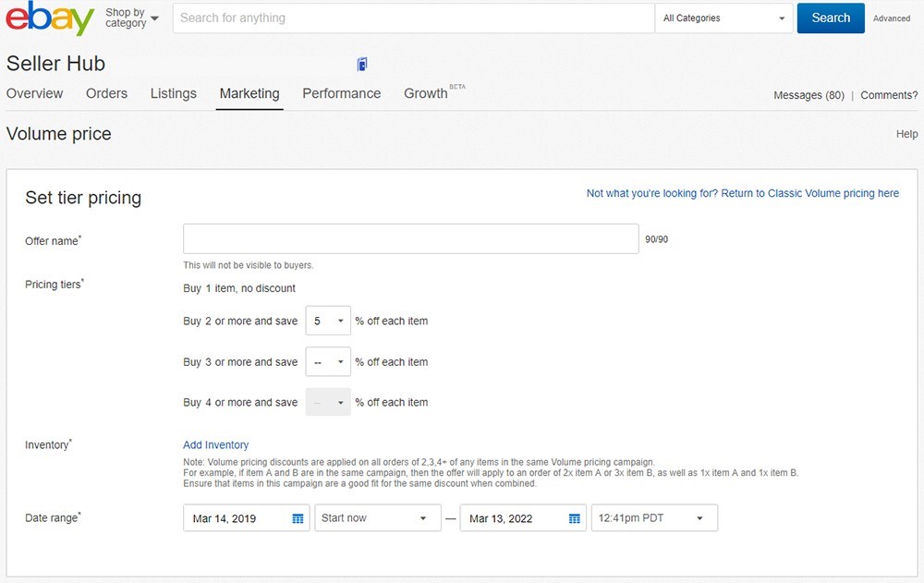Open the Performance tab
The width and height of the screenshot is (924, 583).
341,93
